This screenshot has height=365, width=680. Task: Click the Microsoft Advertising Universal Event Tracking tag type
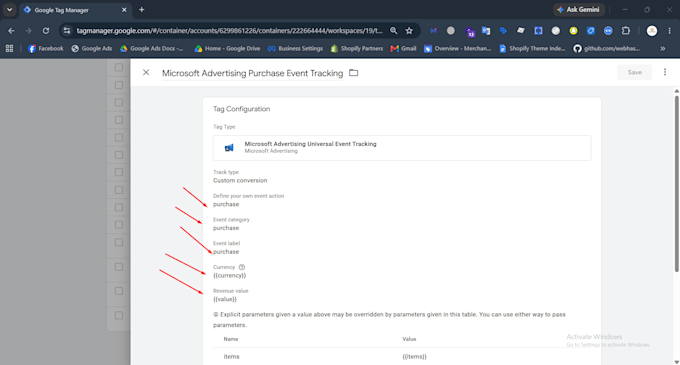coord(402,148)
